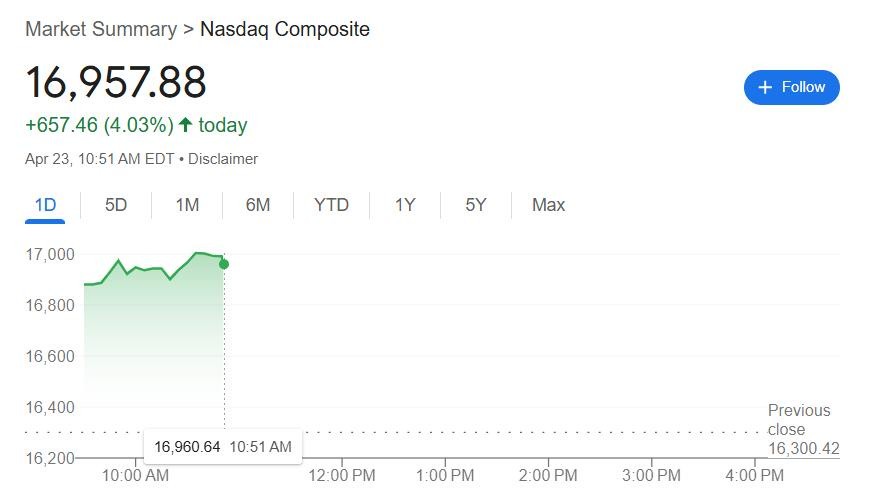The image size is (873, 496).
Task: Select the Max chart range
Action: click(548, 205)
